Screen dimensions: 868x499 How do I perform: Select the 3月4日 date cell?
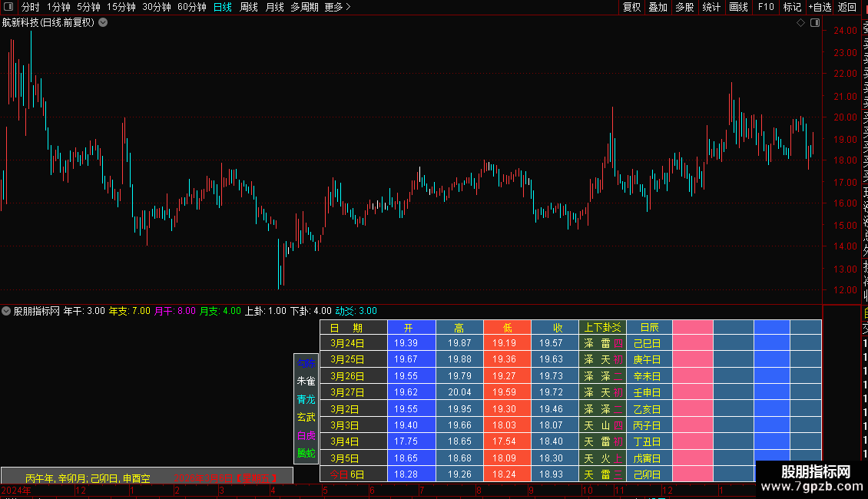click(x=354, y=441)
